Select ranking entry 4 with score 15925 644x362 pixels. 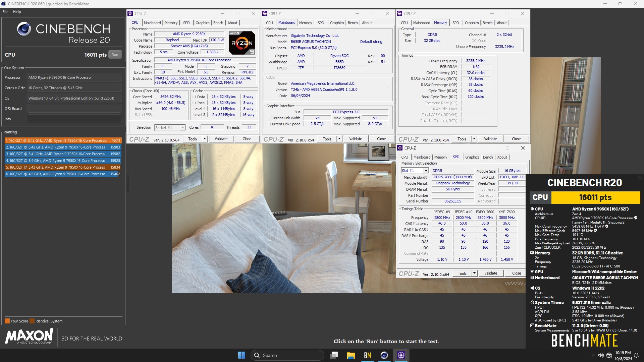coord(63,161)
